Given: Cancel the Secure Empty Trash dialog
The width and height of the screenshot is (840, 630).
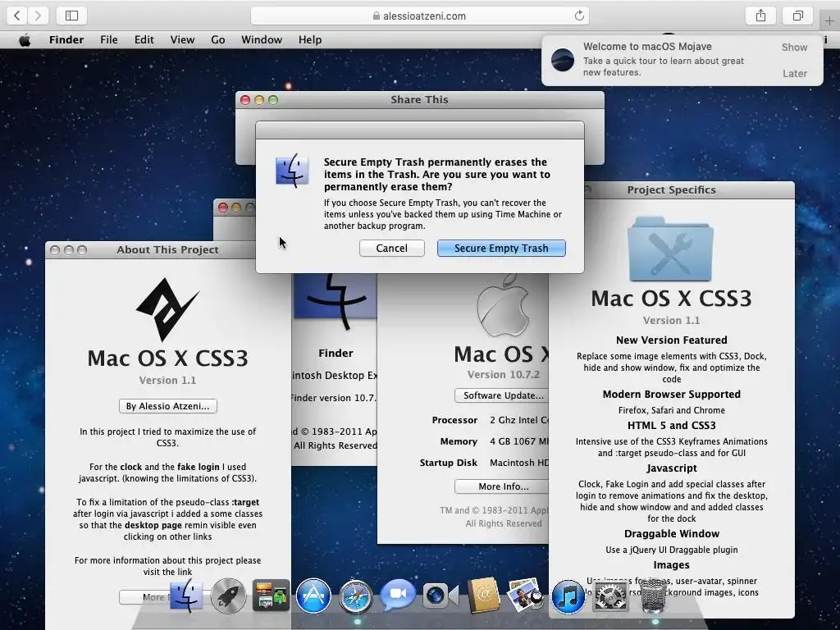Looking at the screenshot, I should [x=392, y=248].
